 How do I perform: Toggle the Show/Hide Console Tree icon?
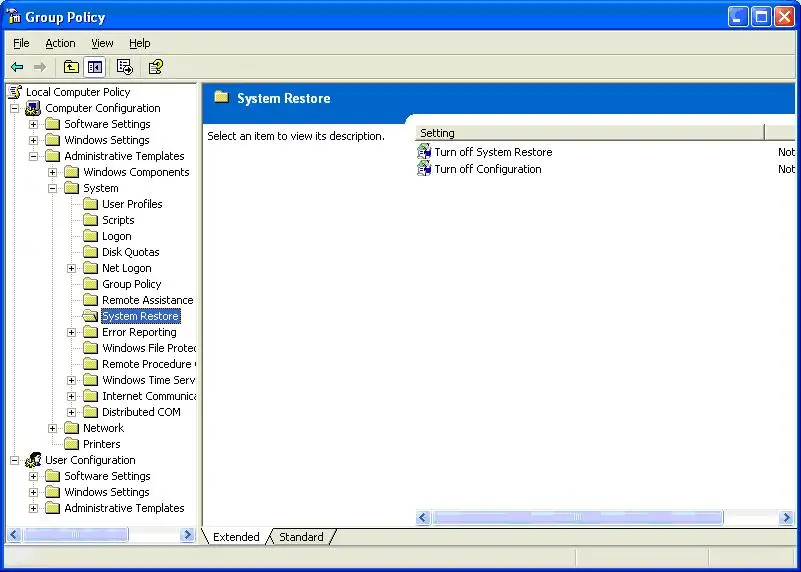[x=94, y=67]
